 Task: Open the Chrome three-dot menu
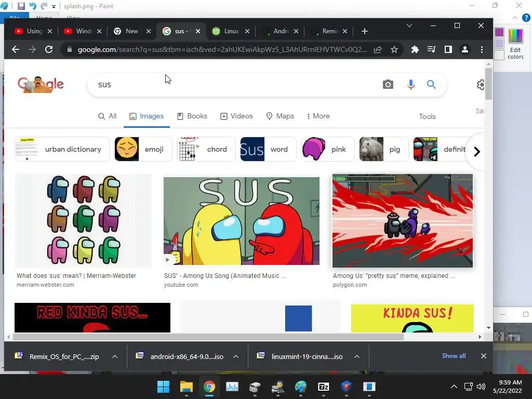[482, 49]
